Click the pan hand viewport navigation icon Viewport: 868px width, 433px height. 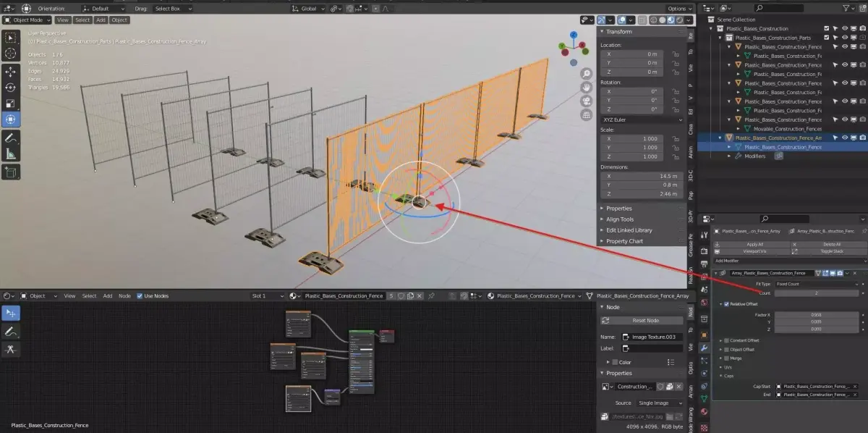tap(587, 87)
